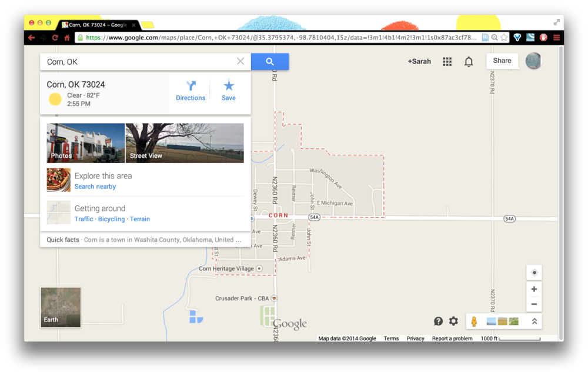
Task: Open the help question mark icon
Action: [438, 321]
